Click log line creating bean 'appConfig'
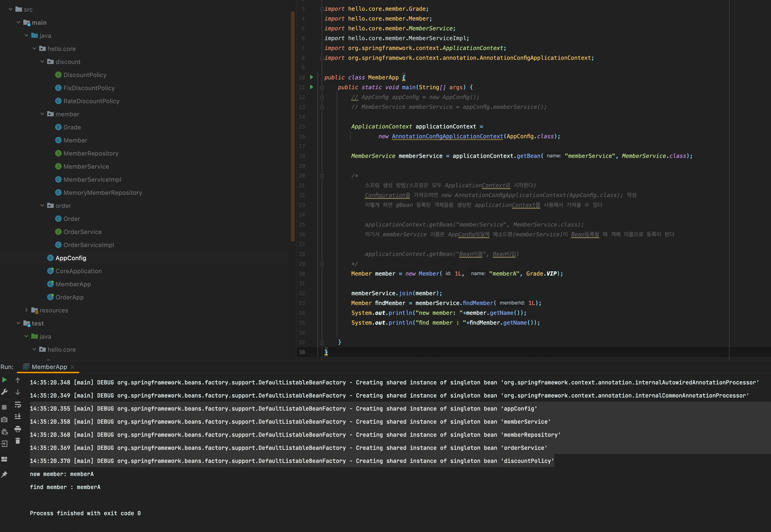The width and height of the screenshot is (771, 532). pyautogui.click(x=283, y=409)
